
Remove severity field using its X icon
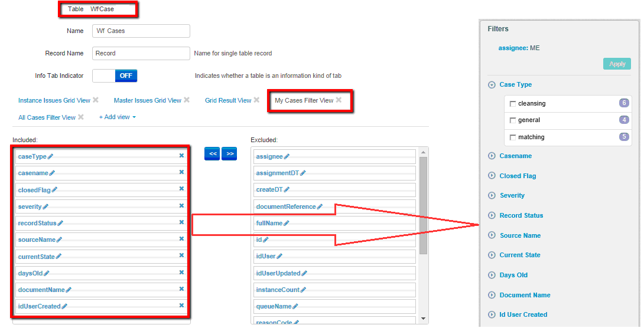click(x=181, y=206)
